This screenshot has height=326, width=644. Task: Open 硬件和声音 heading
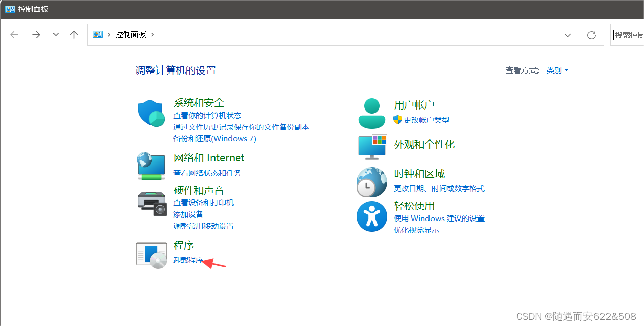pos(199,191)
